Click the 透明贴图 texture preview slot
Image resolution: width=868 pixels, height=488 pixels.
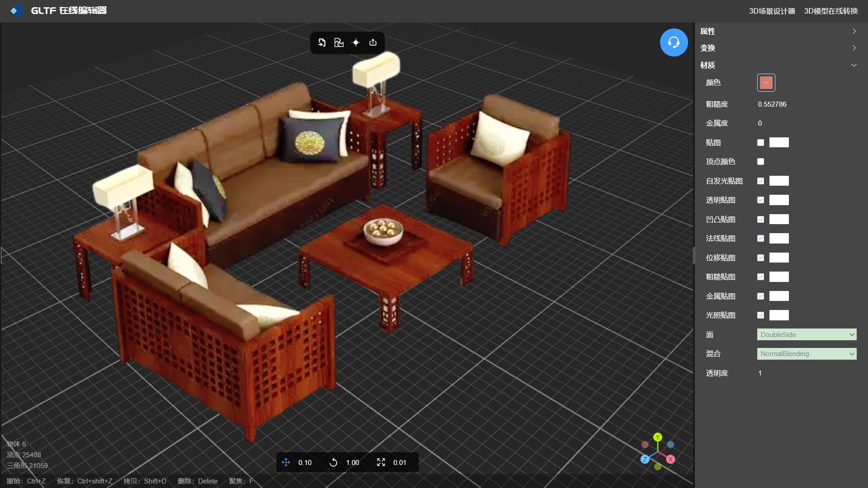coord(779,200)
